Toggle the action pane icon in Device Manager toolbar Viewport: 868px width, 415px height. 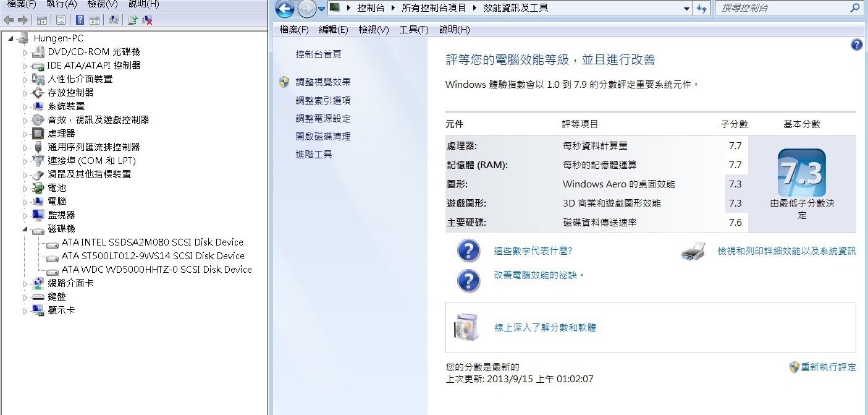pyautogui.click(x=95, y=20)
